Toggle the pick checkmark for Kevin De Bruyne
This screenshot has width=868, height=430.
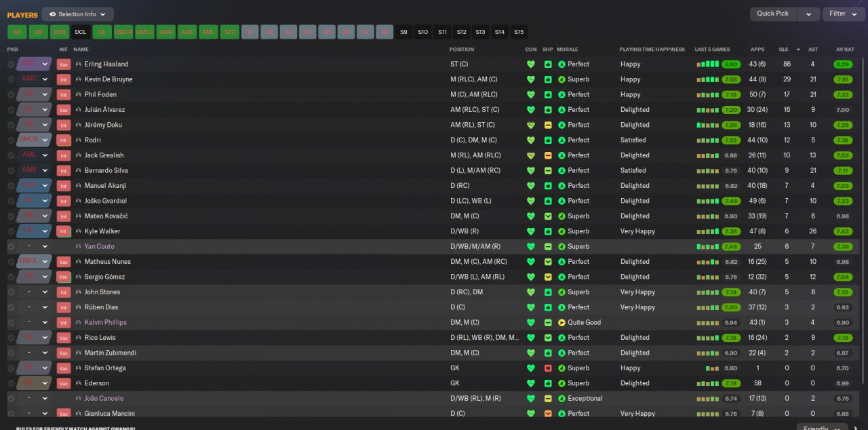[x=11, y=79]
